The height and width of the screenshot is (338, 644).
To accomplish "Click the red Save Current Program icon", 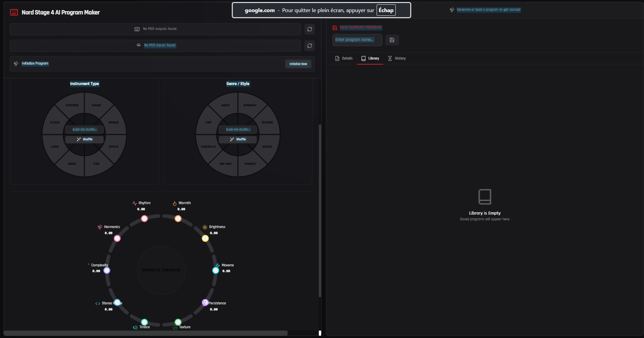I will tap(335, 28).
